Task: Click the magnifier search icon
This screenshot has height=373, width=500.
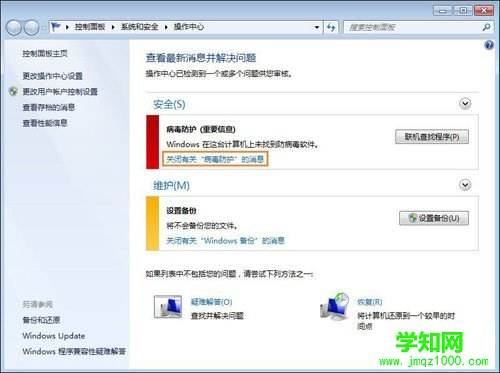Action: pos(486,27)
